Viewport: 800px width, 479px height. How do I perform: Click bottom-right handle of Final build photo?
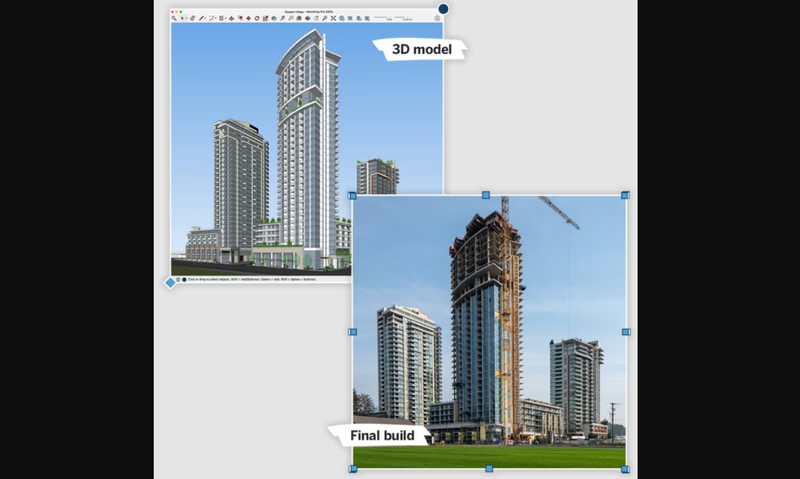click(x=625, y=469)
